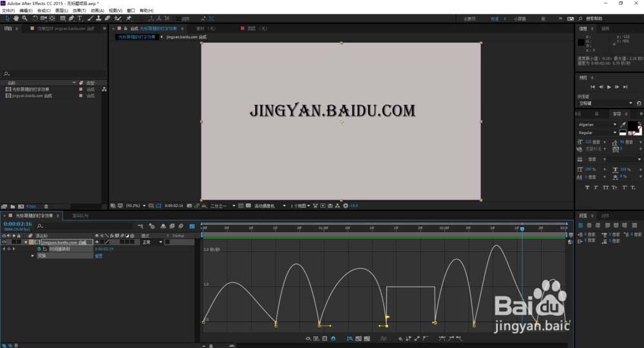Open 编辑(E) menu
This screenshot has height=348, width=644.
coord(26,11)
